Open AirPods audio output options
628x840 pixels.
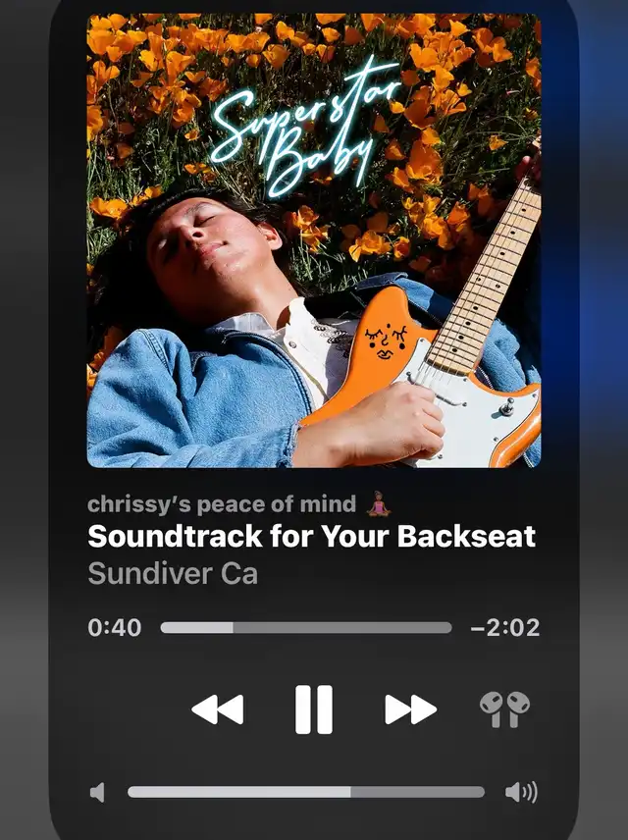pyautogui.click(x=504, y=709)
